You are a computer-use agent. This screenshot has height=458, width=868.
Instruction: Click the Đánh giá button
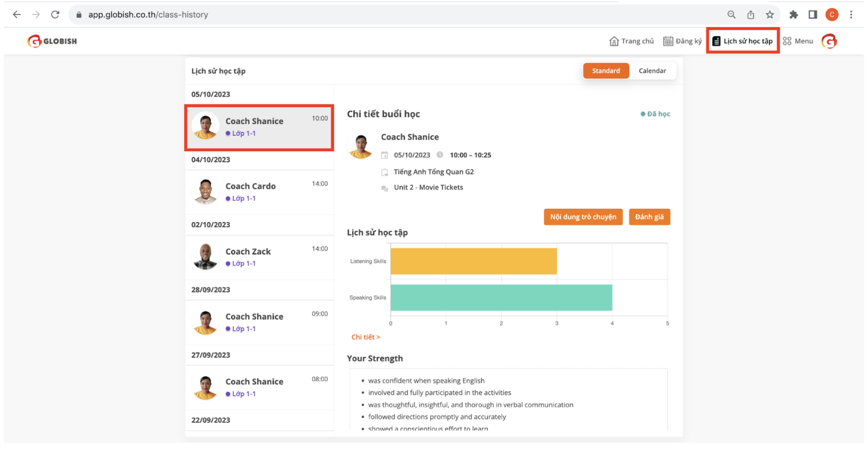pos(649,217)
